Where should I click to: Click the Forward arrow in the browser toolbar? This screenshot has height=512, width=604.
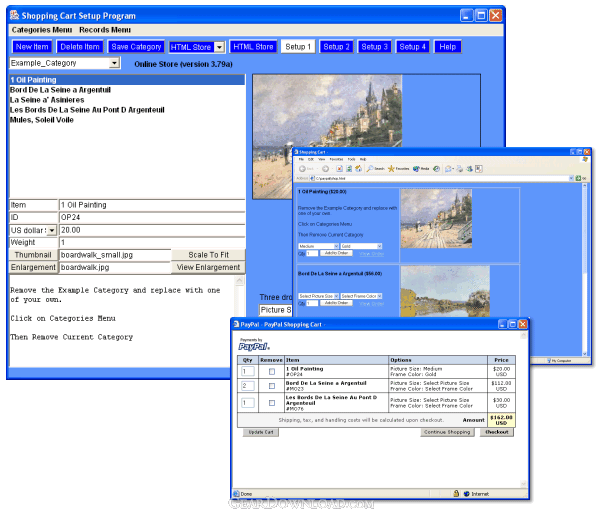tap(325, 169)
